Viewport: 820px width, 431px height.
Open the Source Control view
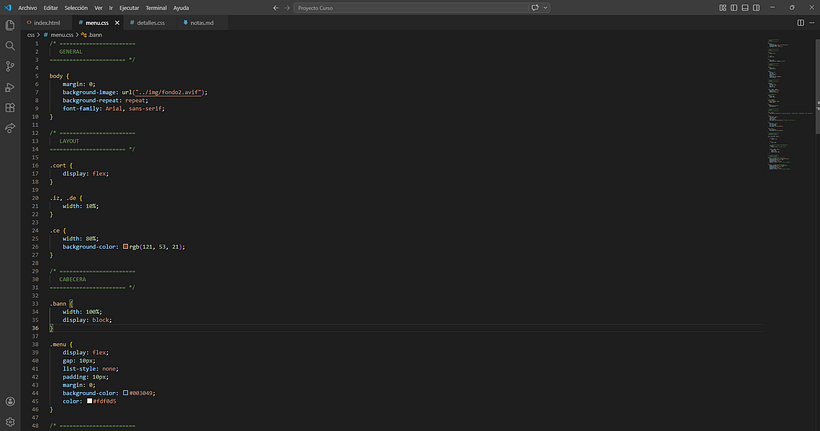[x=10, y=66]
